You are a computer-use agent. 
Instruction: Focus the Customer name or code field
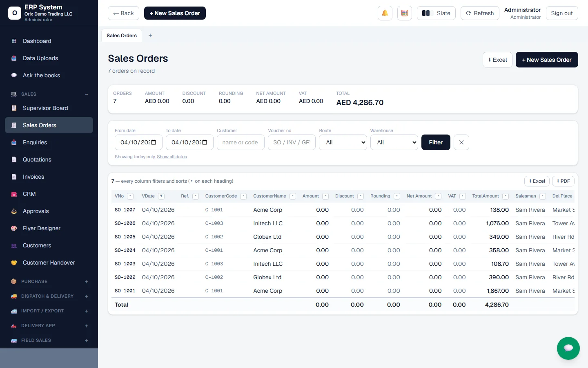(x=241, y=142)
